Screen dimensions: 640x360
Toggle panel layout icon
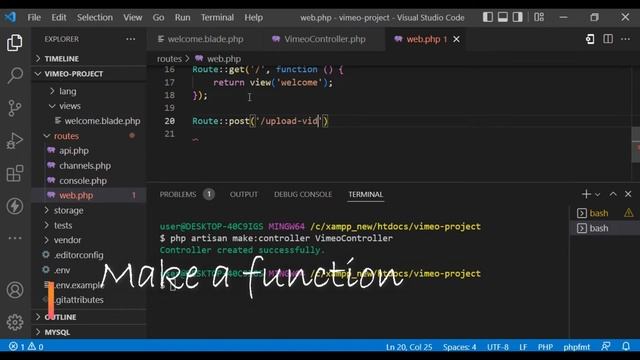click(503, 17)
